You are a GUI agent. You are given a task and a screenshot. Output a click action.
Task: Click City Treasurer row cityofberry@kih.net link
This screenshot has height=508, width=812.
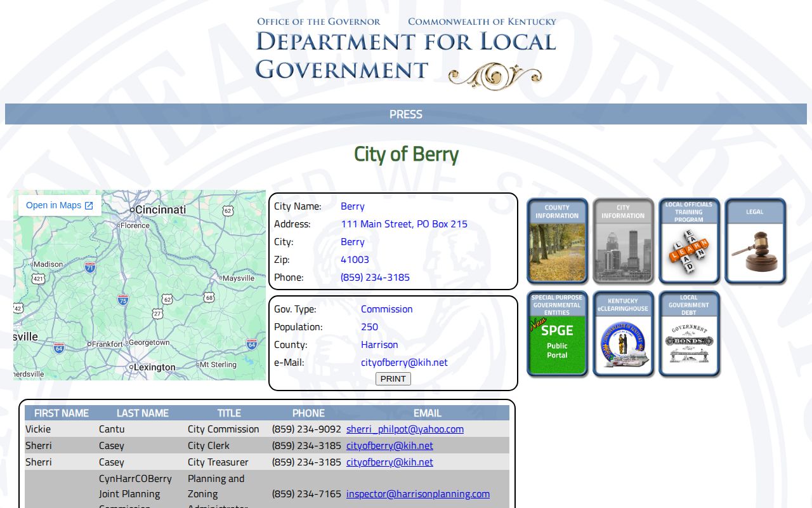[x=390, y=462]
